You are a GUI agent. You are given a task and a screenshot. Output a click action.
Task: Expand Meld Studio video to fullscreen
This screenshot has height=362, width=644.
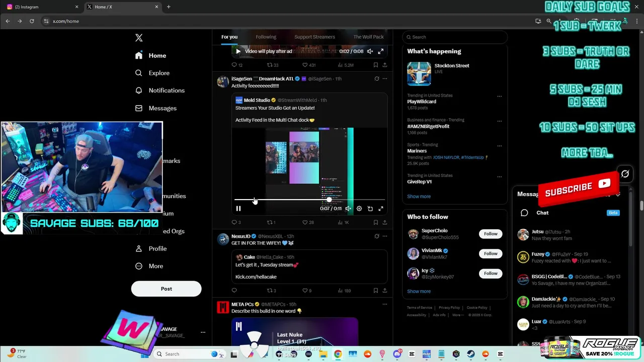381,209
